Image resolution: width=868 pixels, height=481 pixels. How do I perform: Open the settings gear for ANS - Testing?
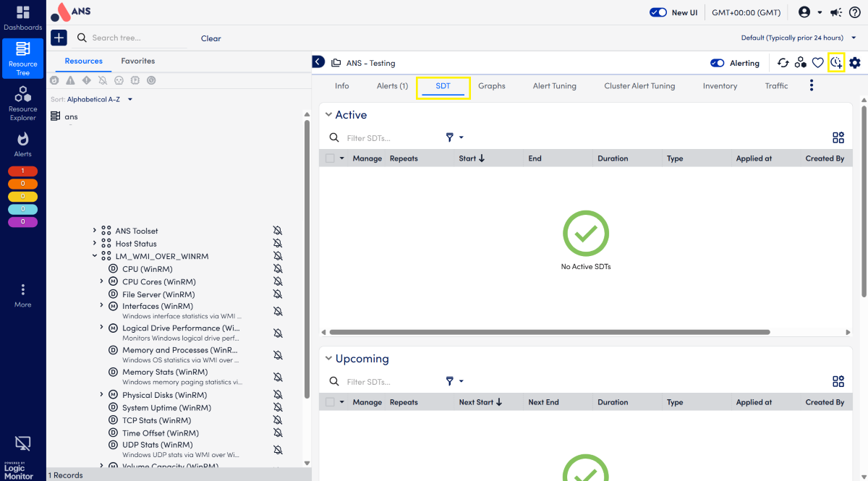pos(855,63)
